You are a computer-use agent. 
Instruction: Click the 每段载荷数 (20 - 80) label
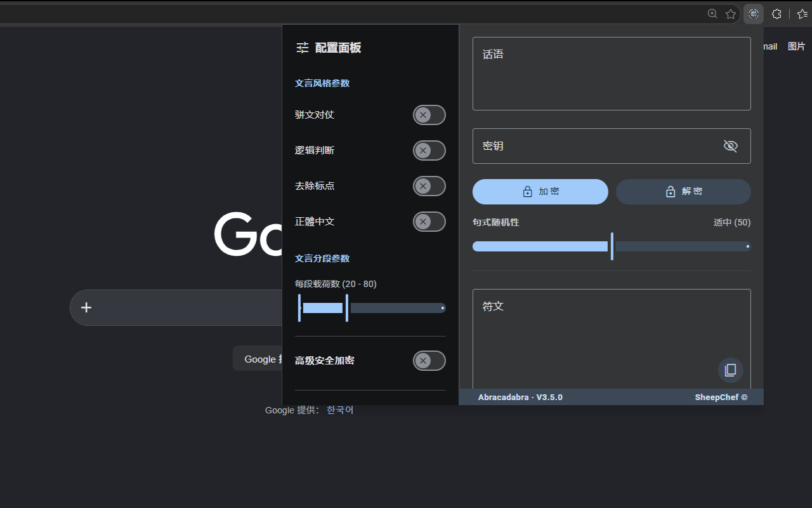click(336, 284)
